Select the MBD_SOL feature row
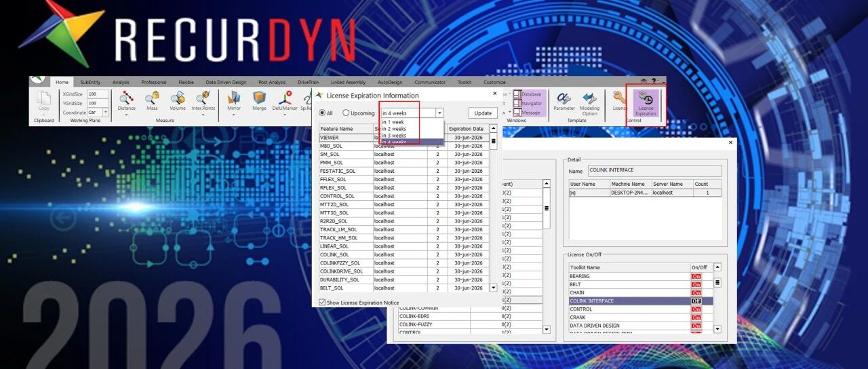 coord(404,146)
